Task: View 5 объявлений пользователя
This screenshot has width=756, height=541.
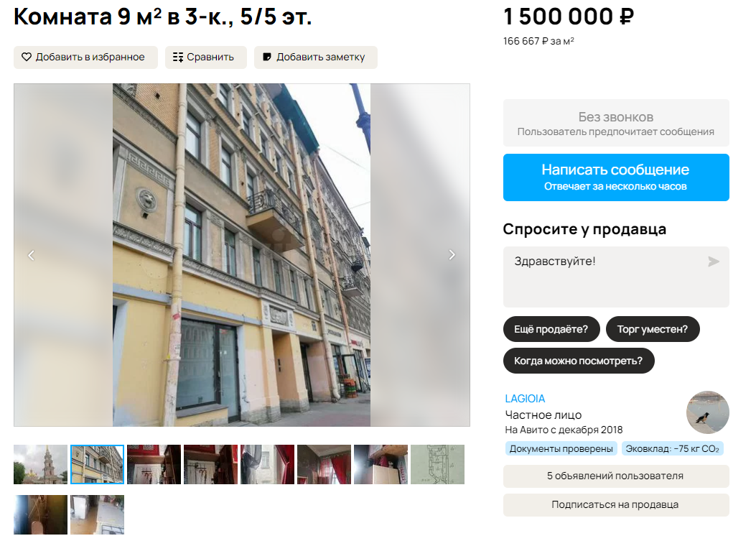Action: click(x=616, y=476)
